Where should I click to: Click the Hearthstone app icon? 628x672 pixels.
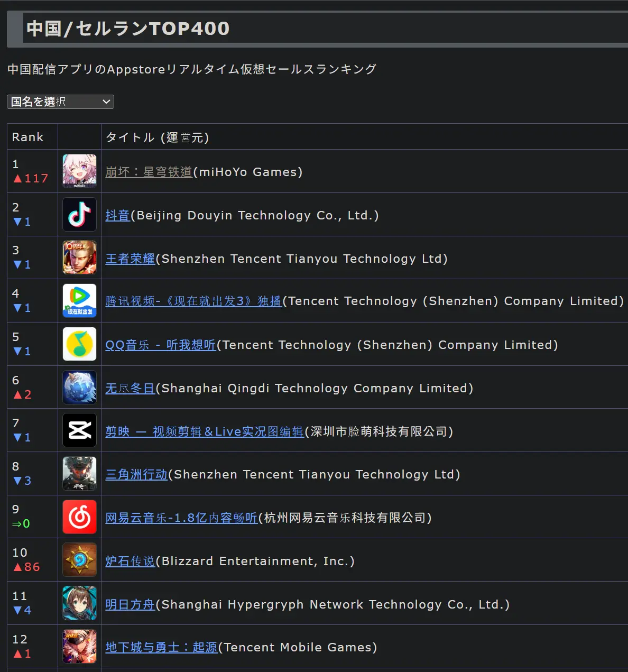tap(79, 560)
